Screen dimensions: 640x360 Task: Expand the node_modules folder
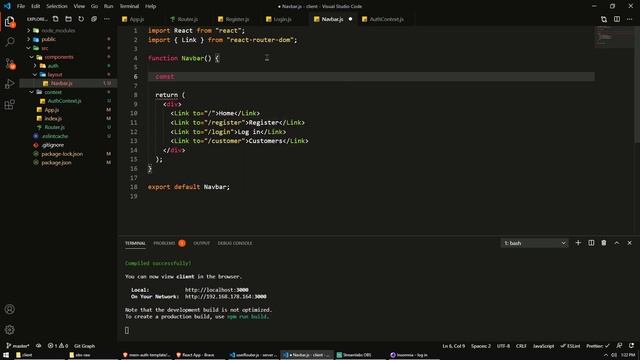click(29, 31)
